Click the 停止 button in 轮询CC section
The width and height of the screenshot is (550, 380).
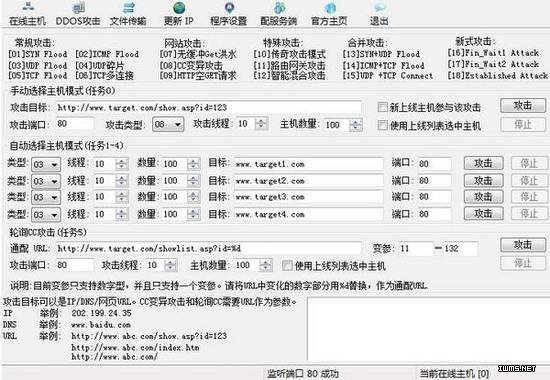pos(523,263)
